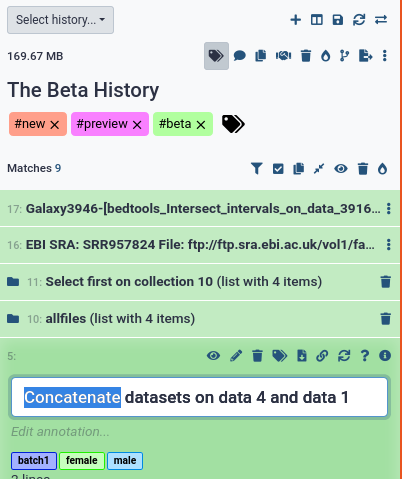Delete allfiles collection with trash icon
This screenshot has width=402, height=479.
pos(386,319)
